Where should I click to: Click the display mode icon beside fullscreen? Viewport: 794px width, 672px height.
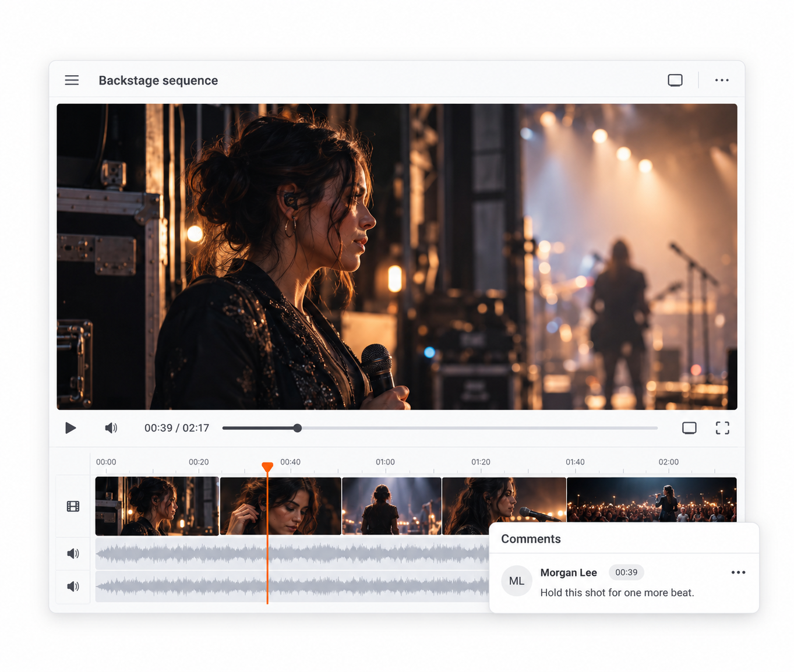(689, 428)
